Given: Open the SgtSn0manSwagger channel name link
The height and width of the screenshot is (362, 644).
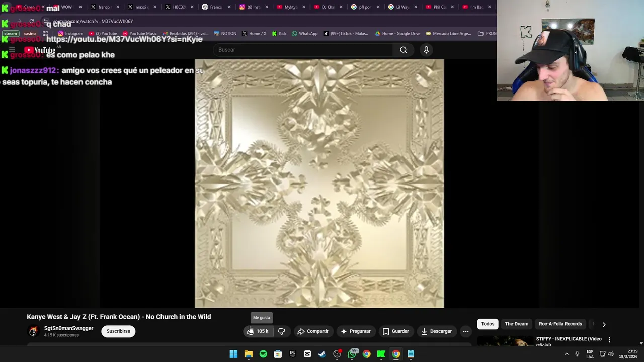Looking at the screenshot, I should click(x=68, y=328).
